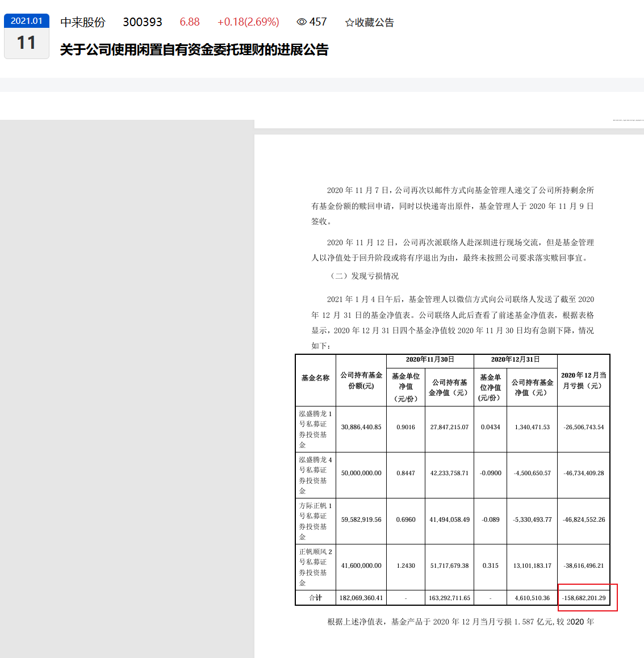Click the stock price 6.88
The height and width of the screenshot is (658, 644).
(190, 22)
